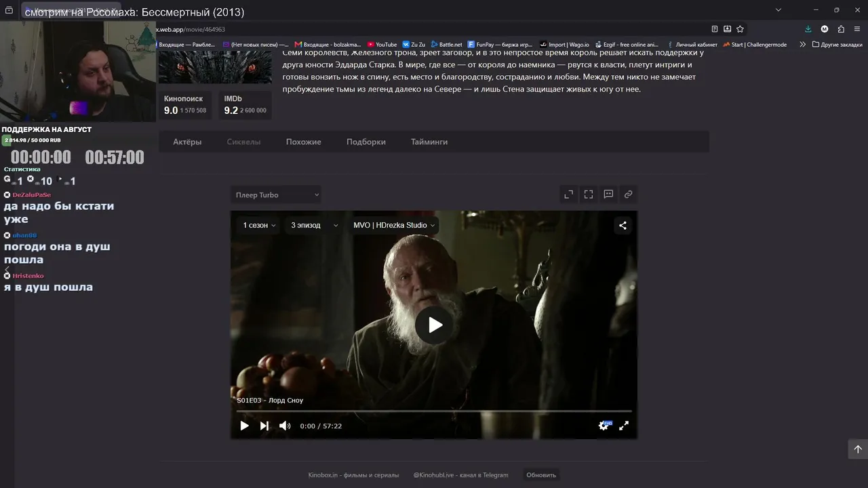The image size is (868, 488).
Task: Open the Личный кабинет bookmark
Action: pyautogui.click(x=692, y=45)
